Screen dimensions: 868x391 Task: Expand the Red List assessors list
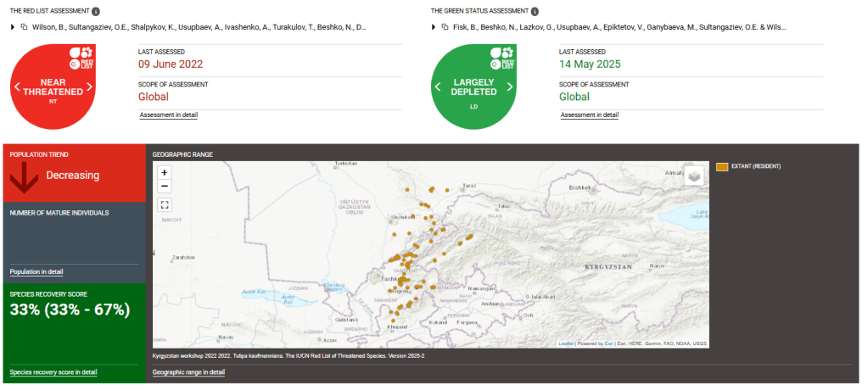[x=13, y=27]
